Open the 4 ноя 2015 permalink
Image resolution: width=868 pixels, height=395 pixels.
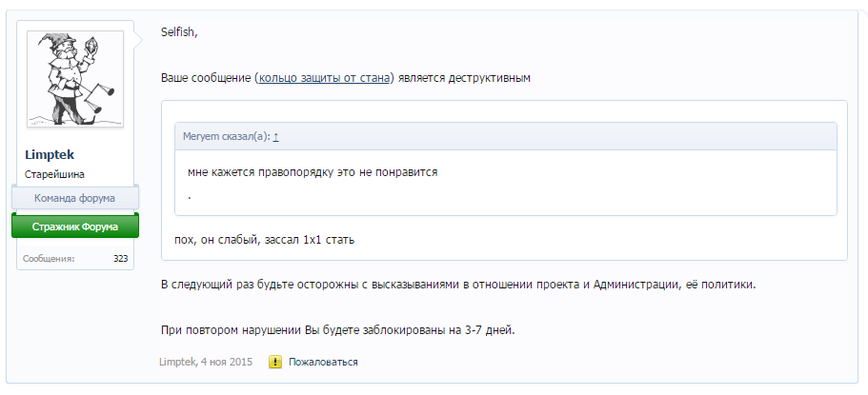pyautogui.click(x=227, y=362)
